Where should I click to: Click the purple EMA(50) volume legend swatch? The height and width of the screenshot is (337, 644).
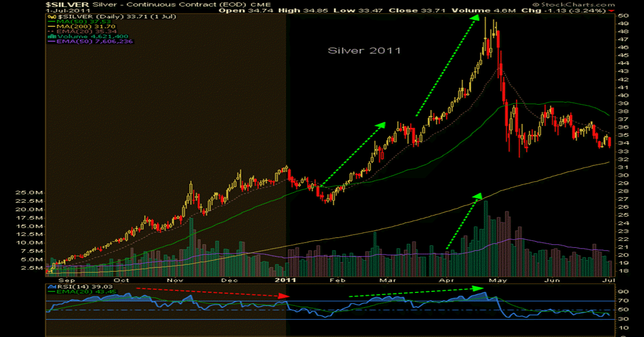49,41
